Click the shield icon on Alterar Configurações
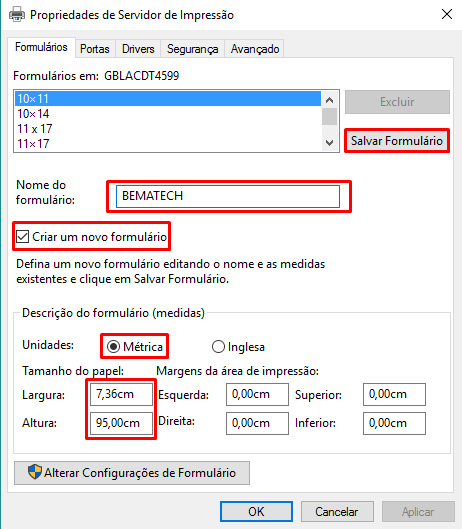The height and width of the screenshot is (529, 462). click(x=34, y=472)
